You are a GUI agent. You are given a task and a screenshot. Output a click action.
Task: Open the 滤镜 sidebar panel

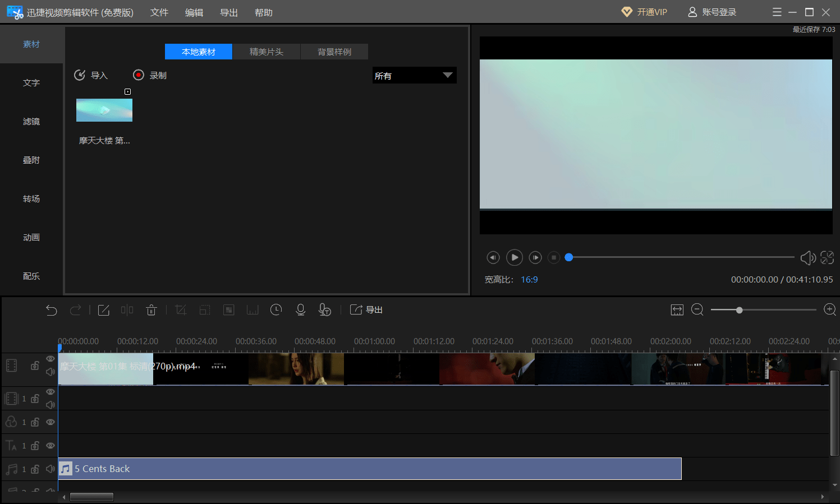(x=31, y=122)
